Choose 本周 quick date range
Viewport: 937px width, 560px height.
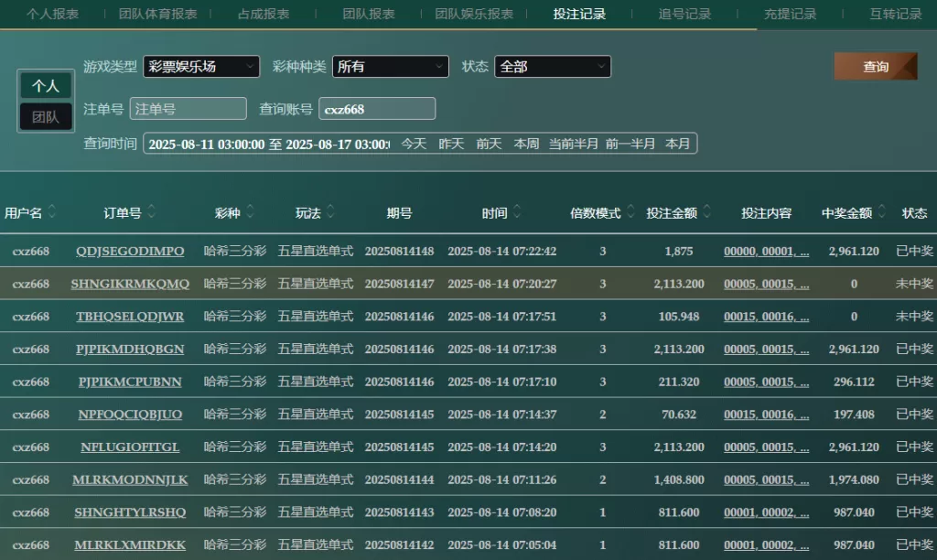526,144
